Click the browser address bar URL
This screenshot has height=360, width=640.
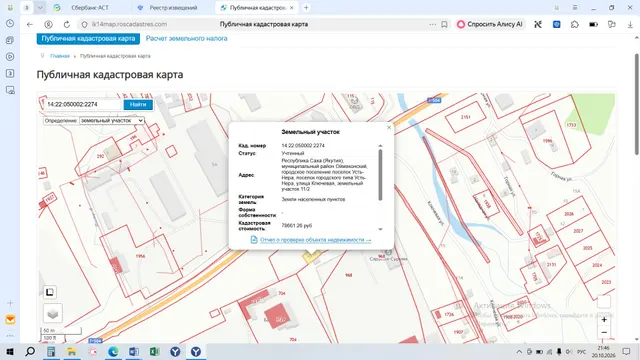click(129, 24)
